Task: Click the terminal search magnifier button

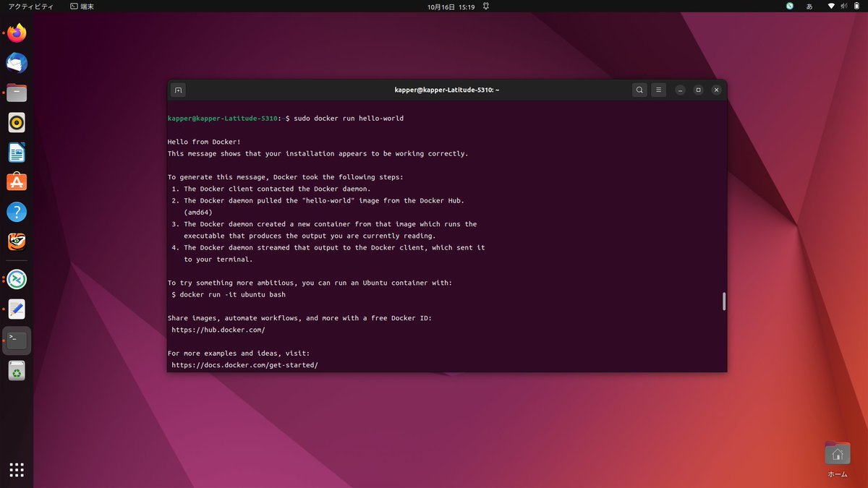Action: point(639,90)
